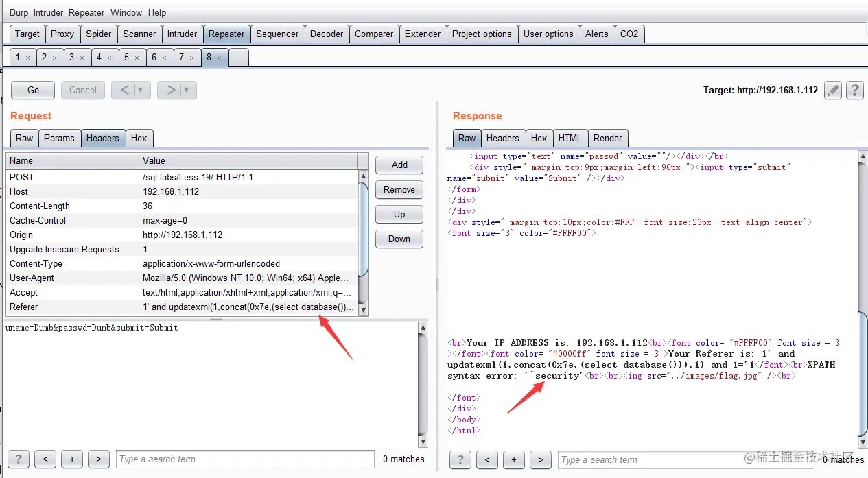Switch request view to Params tab
Viewport: 868px width, 478px height.
(59, 138)
